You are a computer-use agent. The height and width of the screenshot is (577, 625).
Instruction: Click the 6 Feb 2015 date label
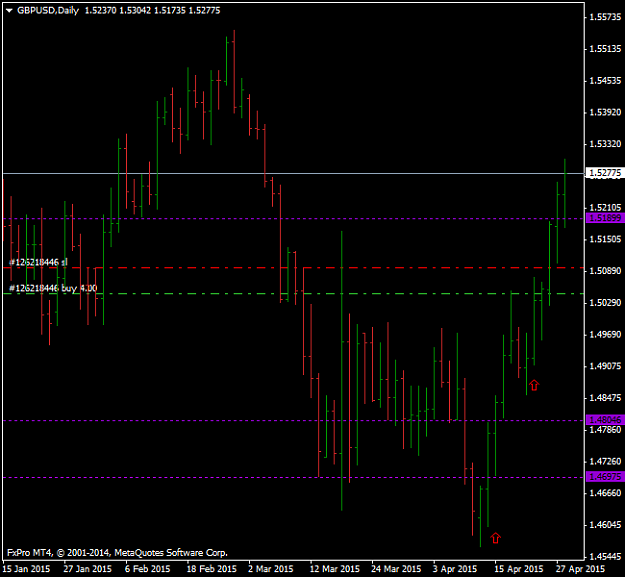click(x=147, y=569)
